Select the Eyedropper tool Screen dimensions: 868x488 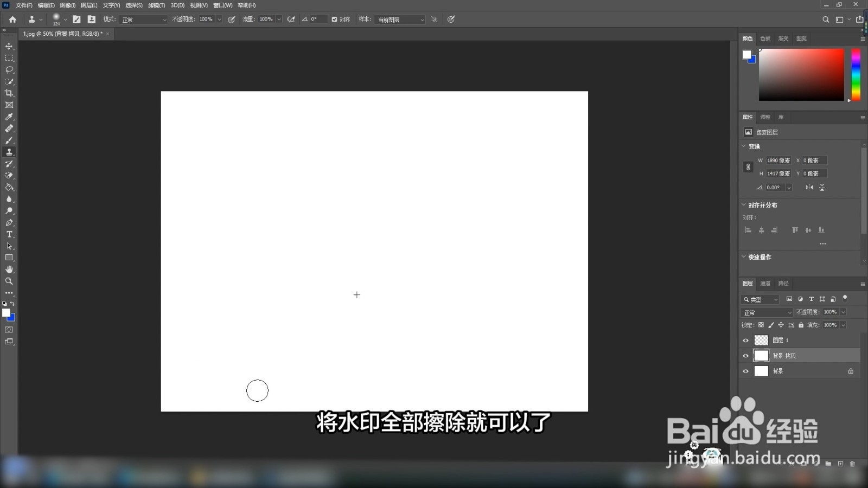point(9,117)
